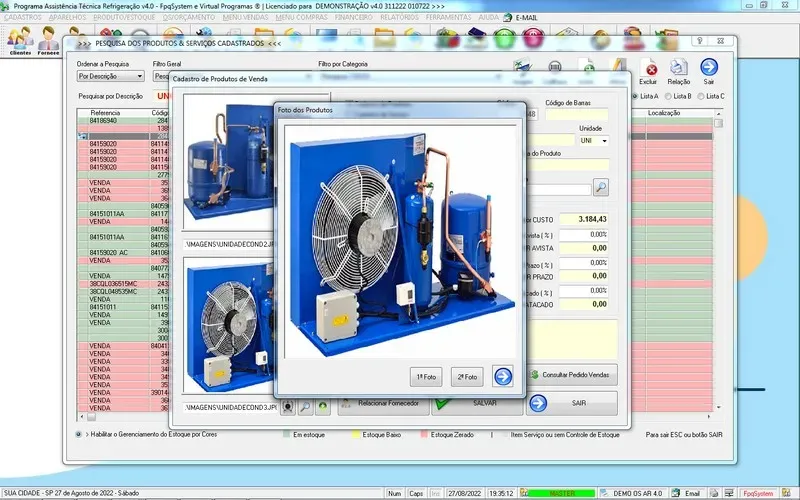Viewport: 800px width, 500px height.
Task: Click the magnifier search icon beside product field
Action: [x=600, y=187]
